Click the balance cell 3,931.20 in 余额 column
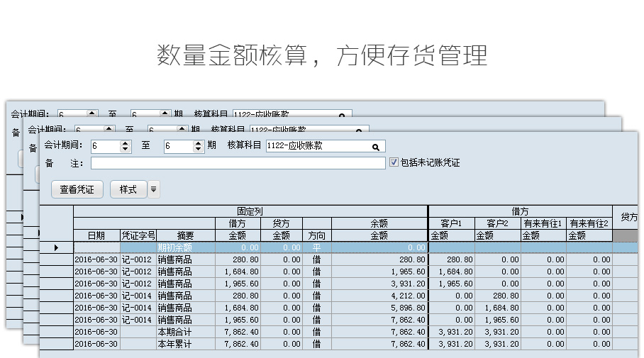The width and height of the screenshot is (644, 358). (379, 284)
